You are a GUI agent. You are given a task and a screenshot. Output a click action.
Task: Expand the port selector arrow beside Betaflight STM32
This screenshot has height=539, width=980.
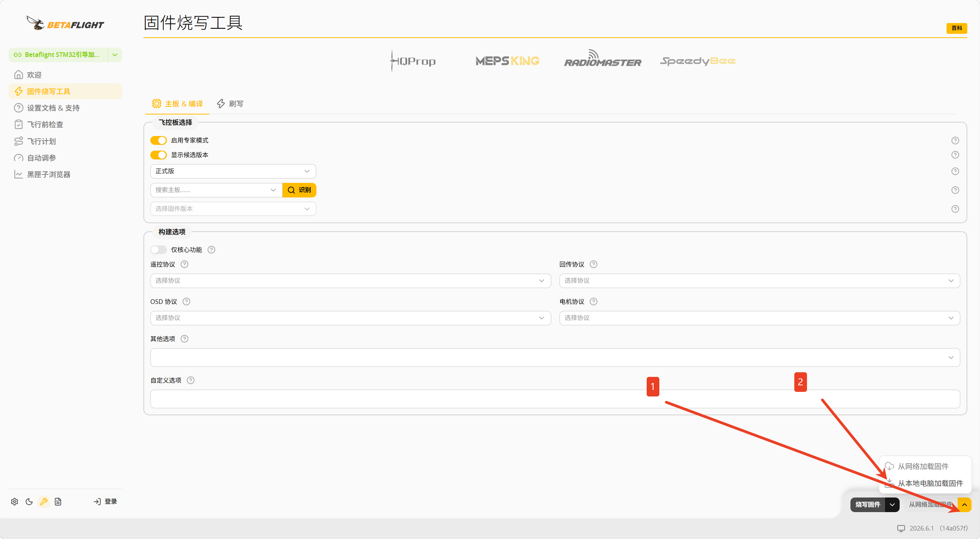pos(115,55)
